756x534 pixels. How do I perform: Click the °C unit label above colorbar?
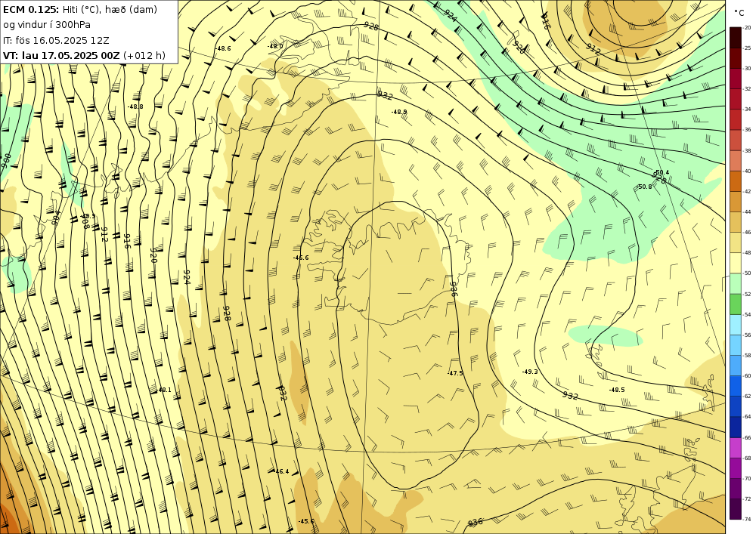pyautogui.click(x=739, y=13)
